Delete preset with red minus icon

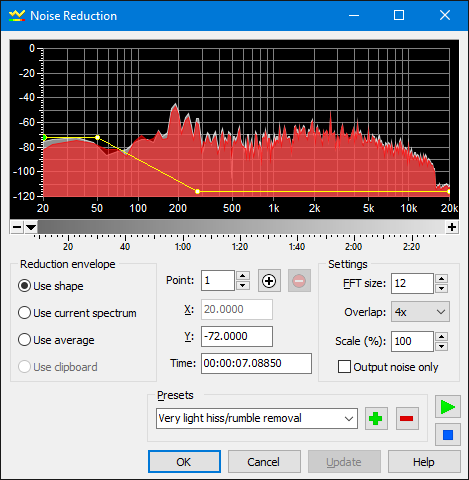tap(407, 418)
